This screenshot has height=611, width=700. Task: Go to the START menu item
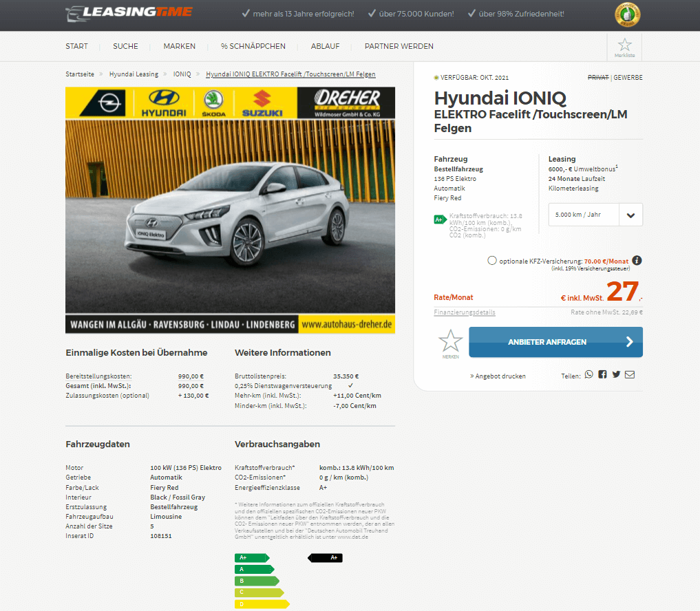(77, 46)
